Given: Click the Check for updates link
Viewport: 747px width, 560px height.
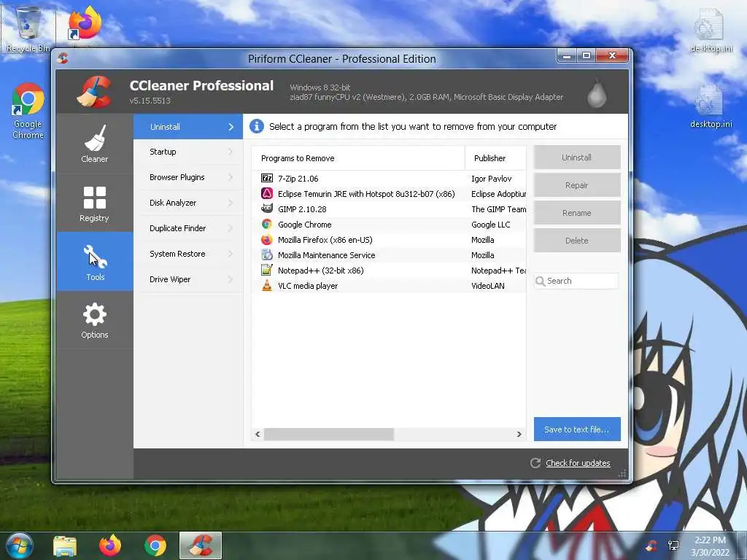Looking at the screenshot, I should click(x=578, y=463).
